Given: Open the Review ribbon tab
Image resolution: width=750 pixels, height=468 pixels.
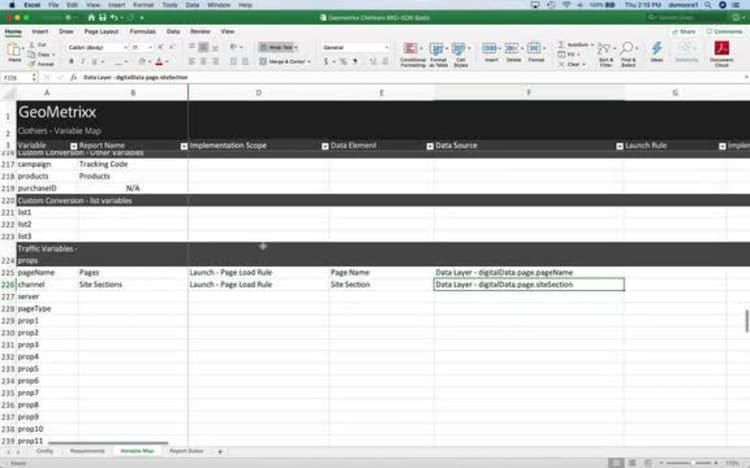Looking at the screenshot, I should coord(200,32).
